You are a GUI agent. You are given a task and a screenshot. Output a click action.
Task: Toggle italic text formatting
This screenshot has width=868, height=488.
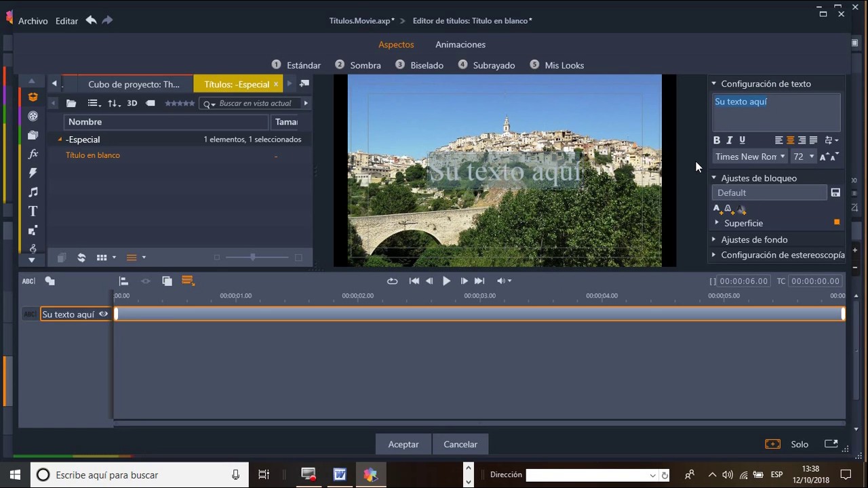(730, 140)
